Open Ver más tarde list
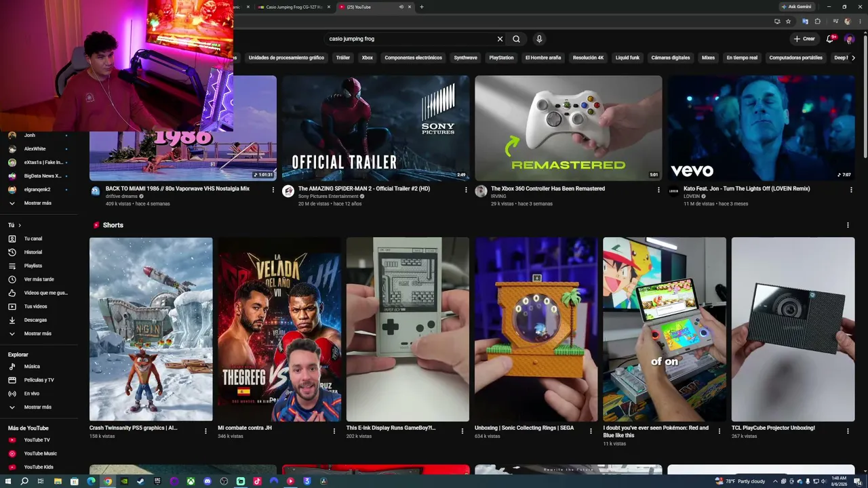This screenshot has height=488, width=868. 38,279
